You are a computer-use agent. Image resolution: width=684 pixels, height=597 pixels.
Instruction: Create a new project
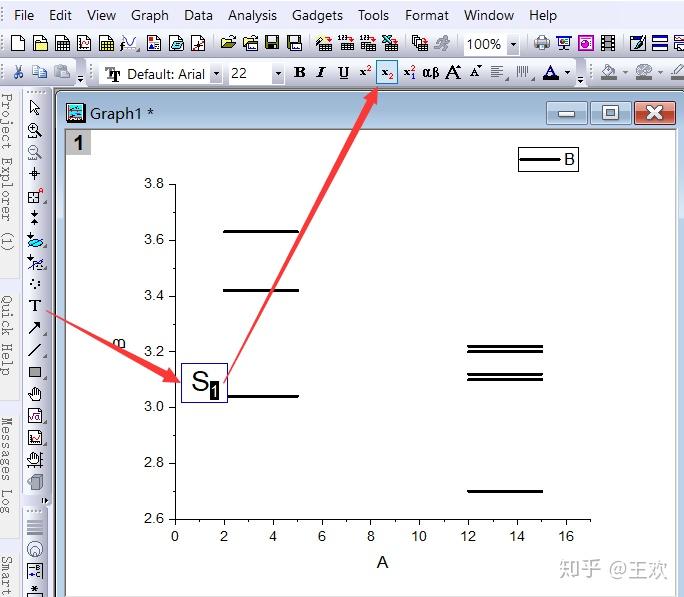pos(18,43)
